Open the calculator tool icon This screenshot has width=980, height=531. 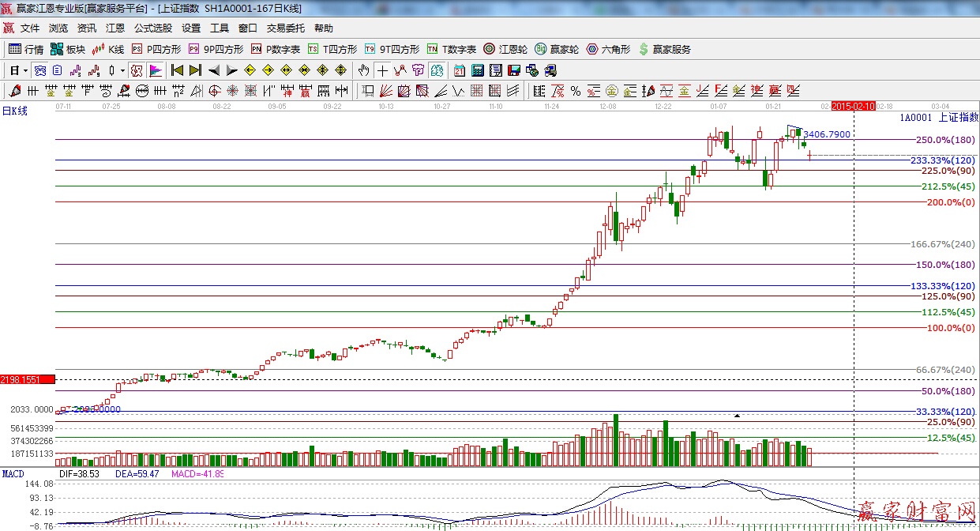(477, 70)
